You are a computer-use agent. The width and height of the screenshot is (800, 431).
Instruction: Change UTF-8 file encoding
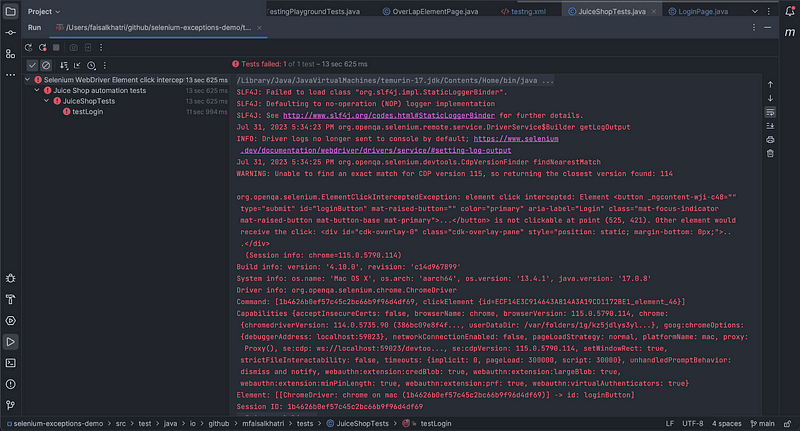tap(692, 424)
